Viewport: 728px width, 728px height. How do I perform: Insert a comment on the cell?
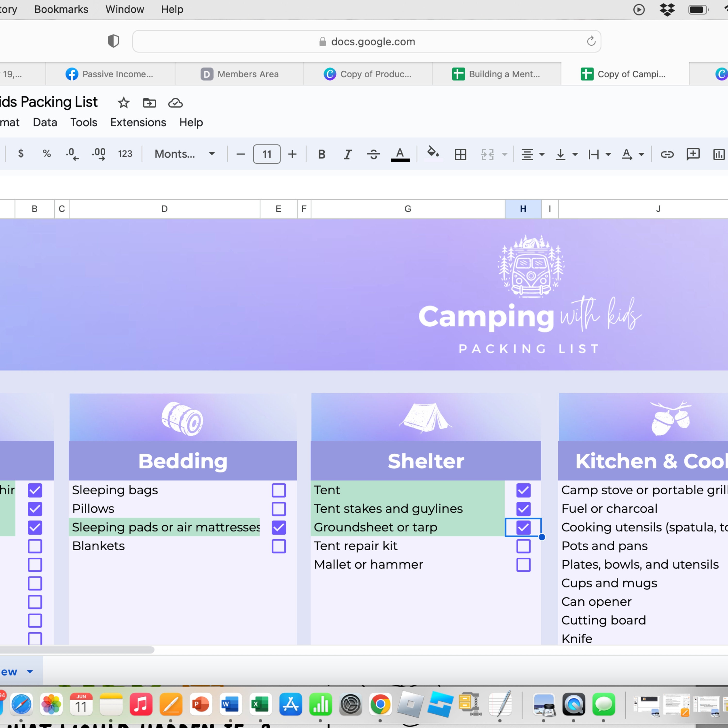(693, 154)
